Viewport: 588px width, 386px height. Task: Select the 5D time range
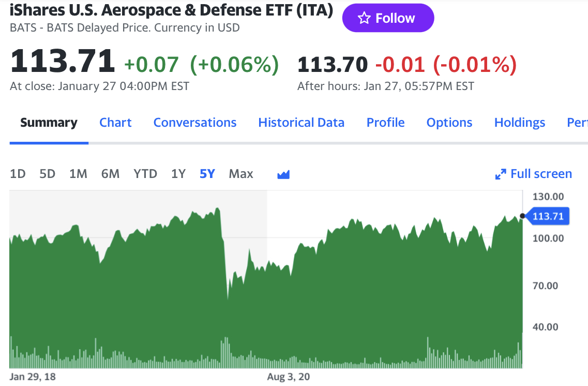[x=47, y=174]
